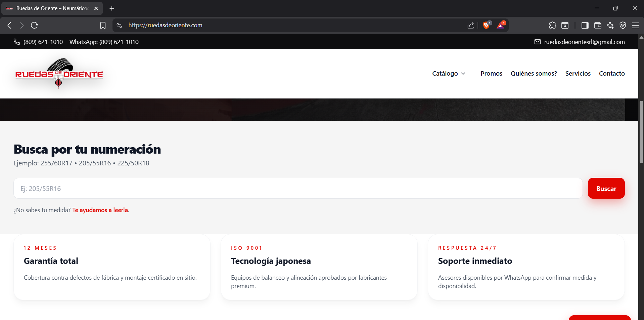Viewport: 644px width, 320px height.
Task: Expand the Catálogo dropdown menu
Action: [x=449, y=73]
